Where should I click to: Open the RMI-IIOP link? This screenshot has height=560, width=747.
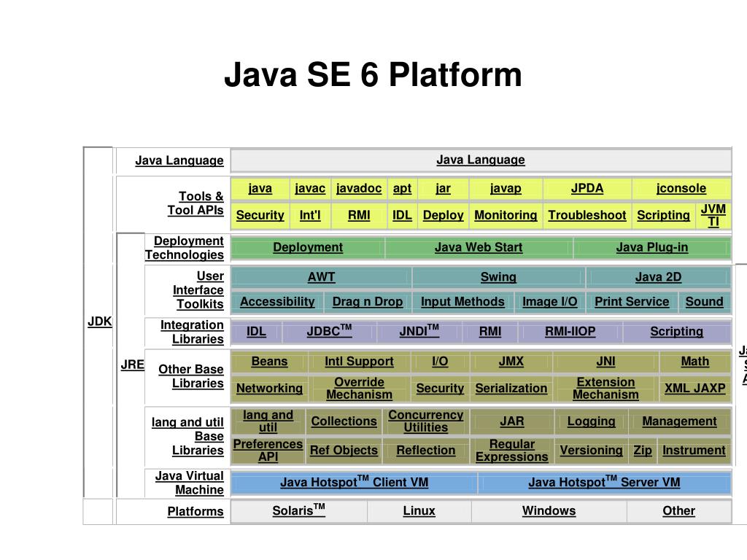pyautogui.click(x=570, y=332)
